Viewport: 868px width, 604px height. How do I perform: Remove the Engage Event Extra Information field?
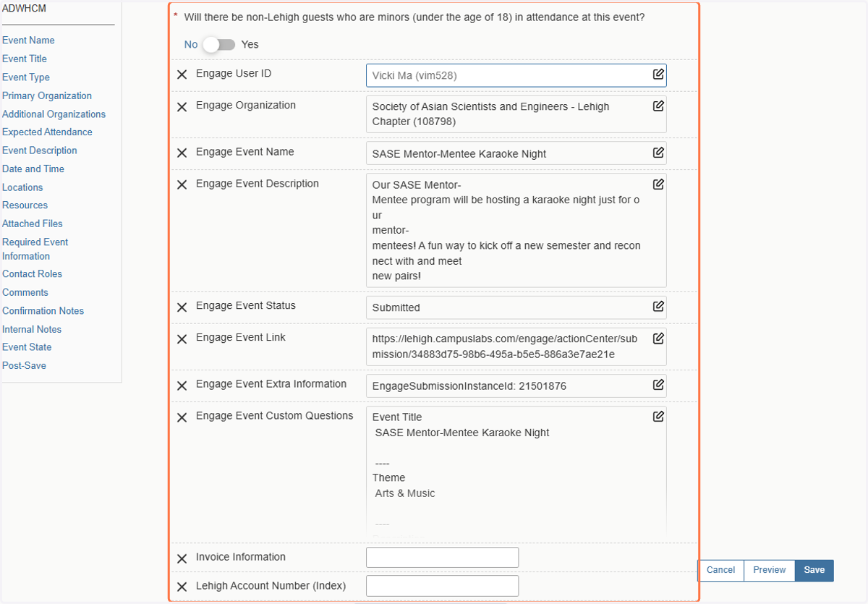click(x=182, y=386)
